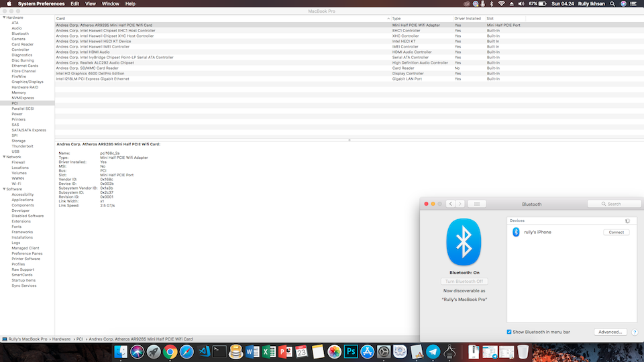Image resolution: width=644 pixels, height=362 pixels.
Task: Open Notification Center in the menu bar
Action: pyautogui.click(x=634, y=4)
